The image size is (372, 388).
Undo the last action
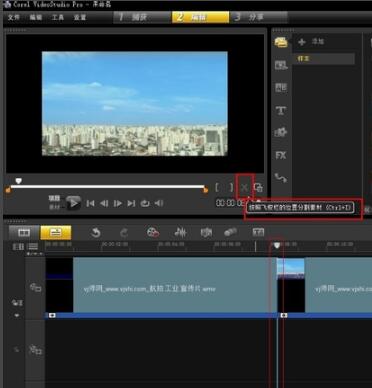point(96,232)
